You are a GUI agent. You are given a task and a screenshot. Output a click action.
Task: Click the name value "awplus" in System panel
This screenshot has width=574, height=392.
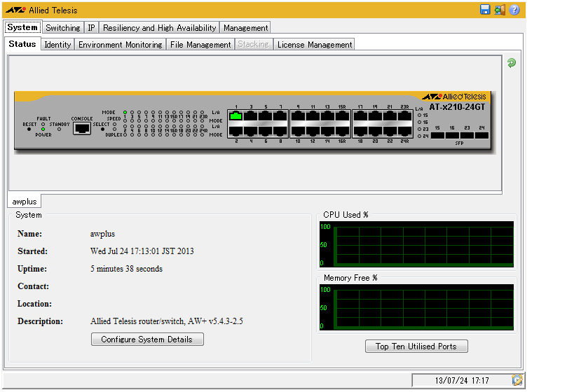(x=102, y=234)
